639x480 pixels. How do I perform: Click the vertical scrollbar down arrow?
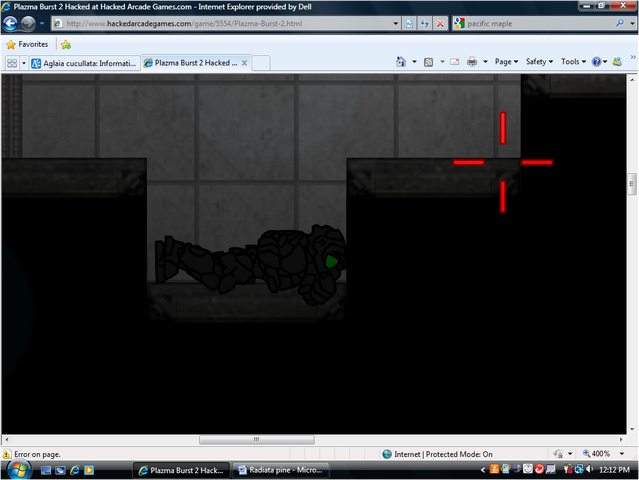point(632,429)
